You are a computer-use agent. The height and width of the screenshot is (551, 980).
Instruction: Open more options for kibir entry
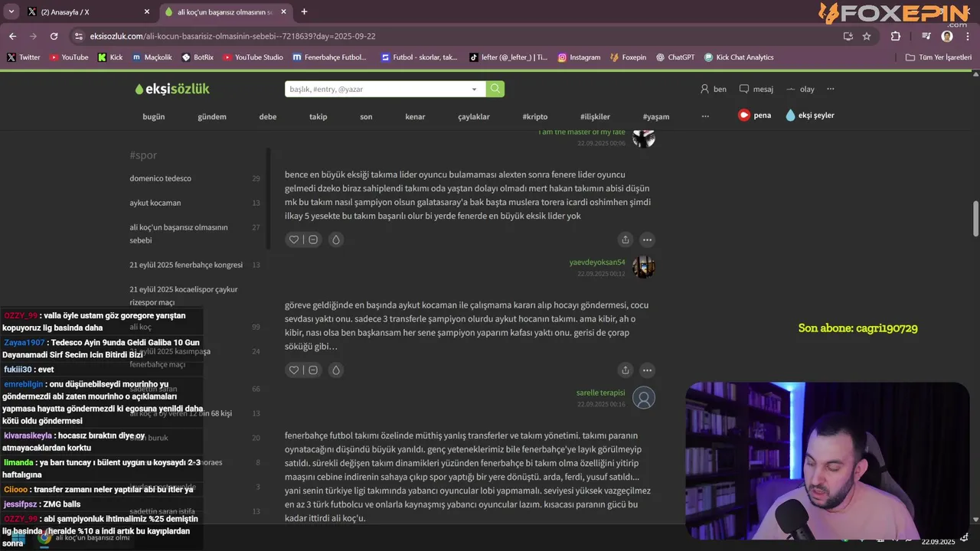point(647,370)
